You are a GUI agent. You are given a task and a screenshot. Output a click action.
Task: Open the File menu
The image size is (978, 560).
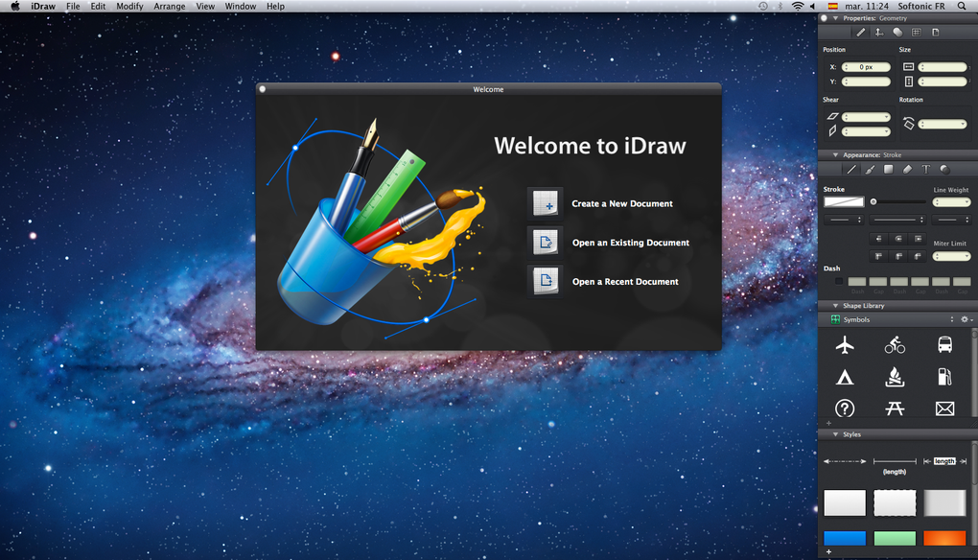(x=73, y=7)
